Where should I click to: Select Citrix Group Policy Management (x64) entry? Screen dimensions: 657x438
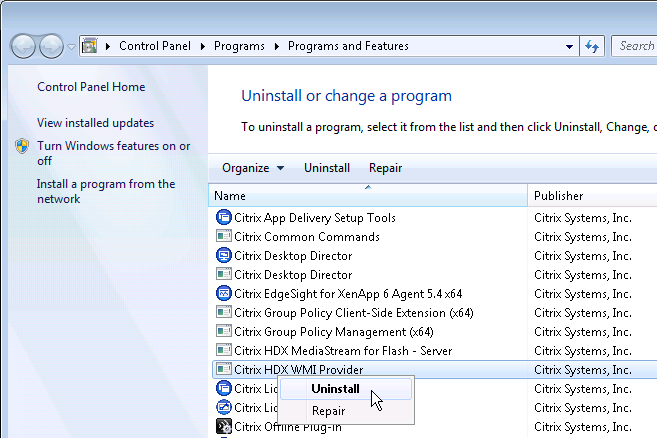pos(334,332)
